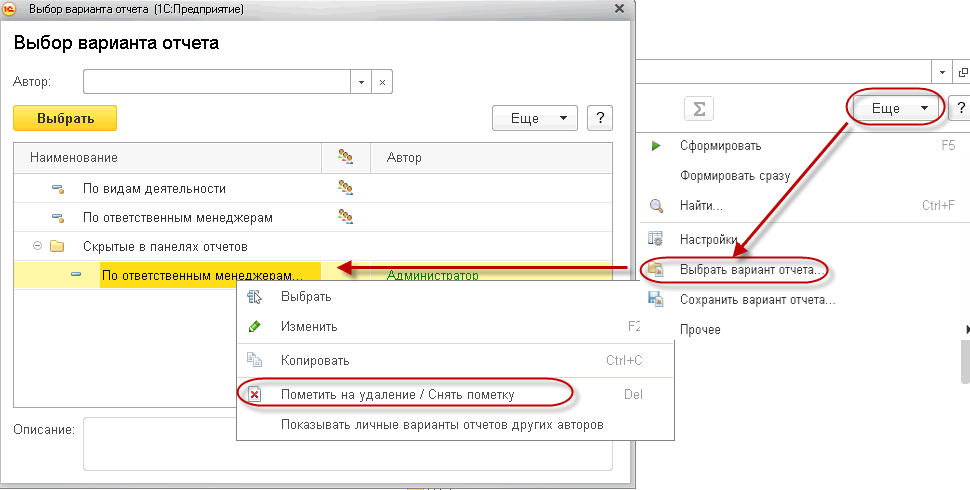Choose Пометить на удаление / Снять пометку
The width and height of the screenshot is (970, 490).
(397, 395)
